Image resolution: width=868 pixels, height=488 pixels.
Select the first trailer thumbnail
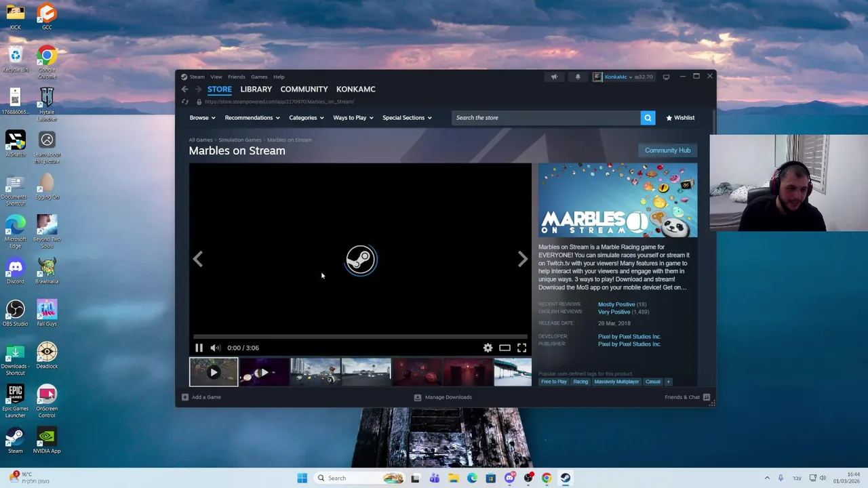click(214, 372)
